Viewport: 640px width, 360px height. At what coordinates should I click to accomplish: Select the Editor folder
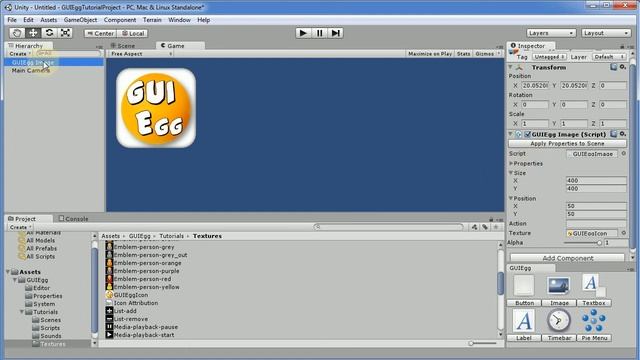pyautogui.click(x=38, y=288)
